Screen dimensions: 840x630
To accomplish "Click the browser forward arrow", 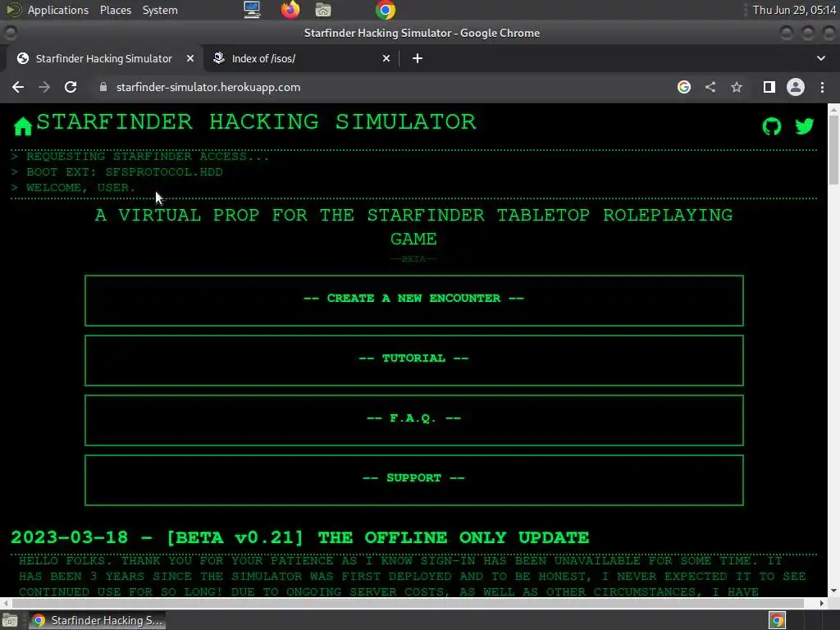I will 44,87.
